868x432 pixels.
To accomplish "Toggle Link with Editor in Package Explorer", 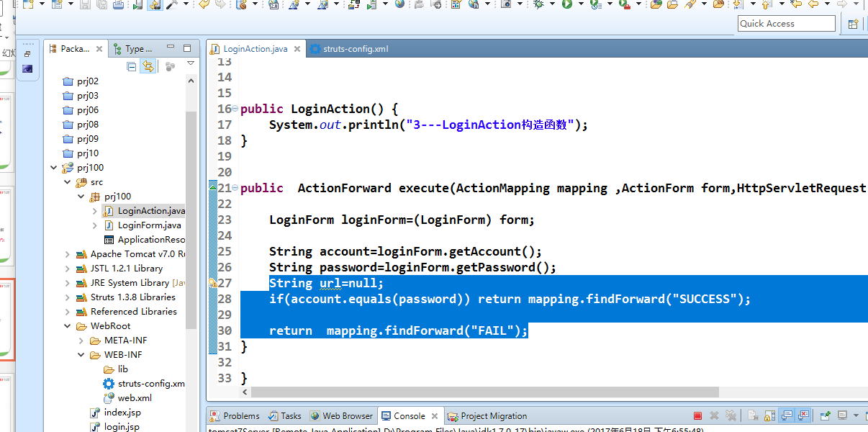I will click(148, 66).
